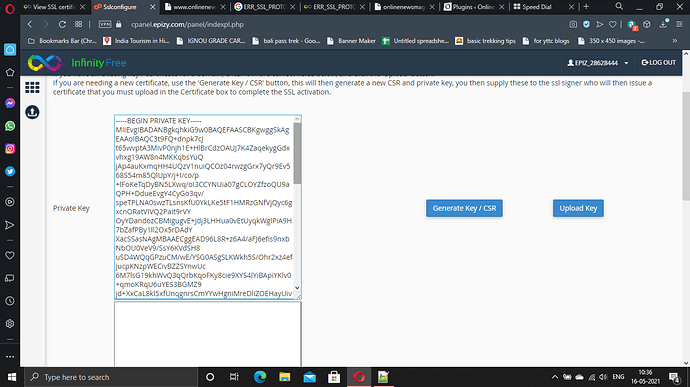Open the heart icon in sidebar
Screen dimensions: 690x387
(10, 255)
